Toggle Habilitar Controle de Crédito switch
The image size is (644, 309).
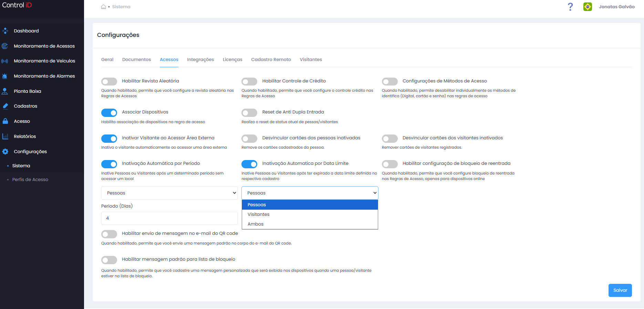(x=249, y=81)
